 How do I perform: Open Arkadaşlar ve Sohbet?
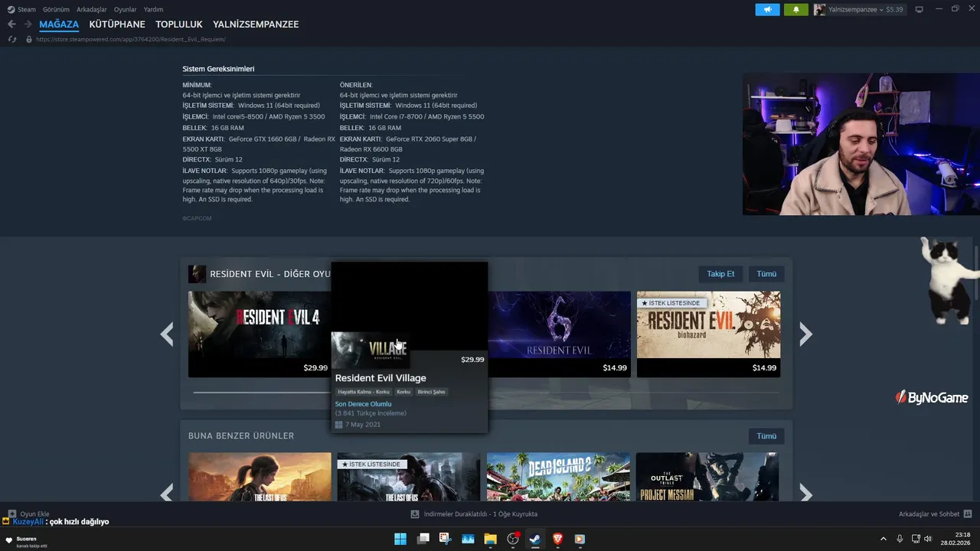tap(929, 514)
